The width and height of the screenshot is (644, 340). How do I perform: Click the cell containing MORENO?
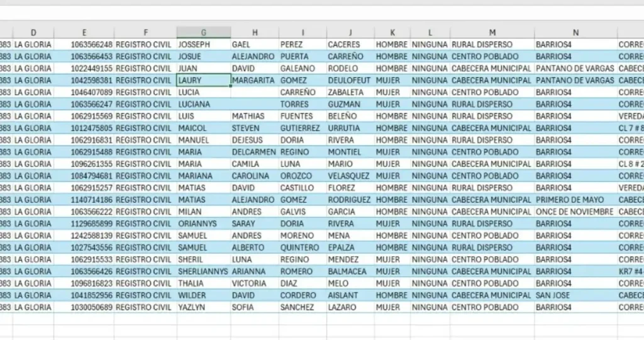coord(303,235)
